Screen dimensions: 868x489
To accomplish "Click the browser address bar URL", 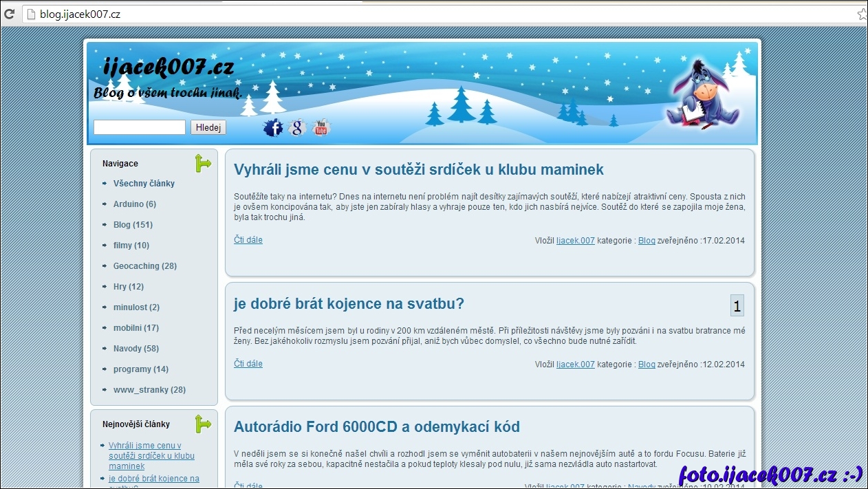I will pos(80,14).
